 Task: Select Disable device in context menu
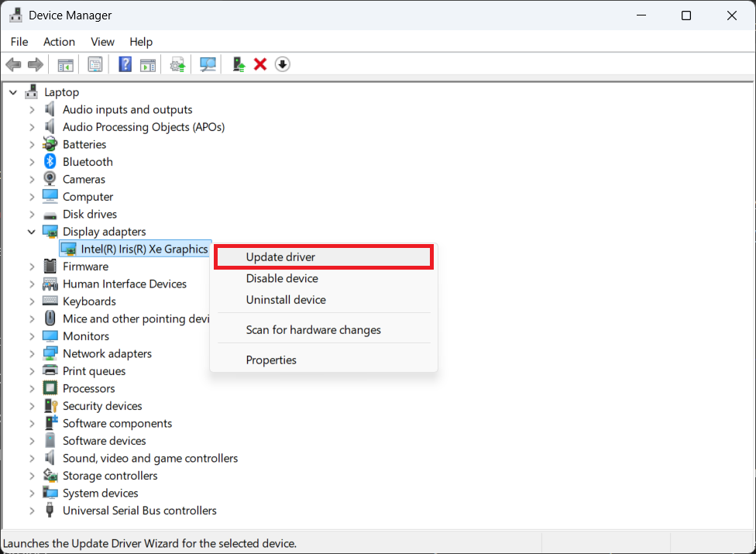[x=282, y=278]
